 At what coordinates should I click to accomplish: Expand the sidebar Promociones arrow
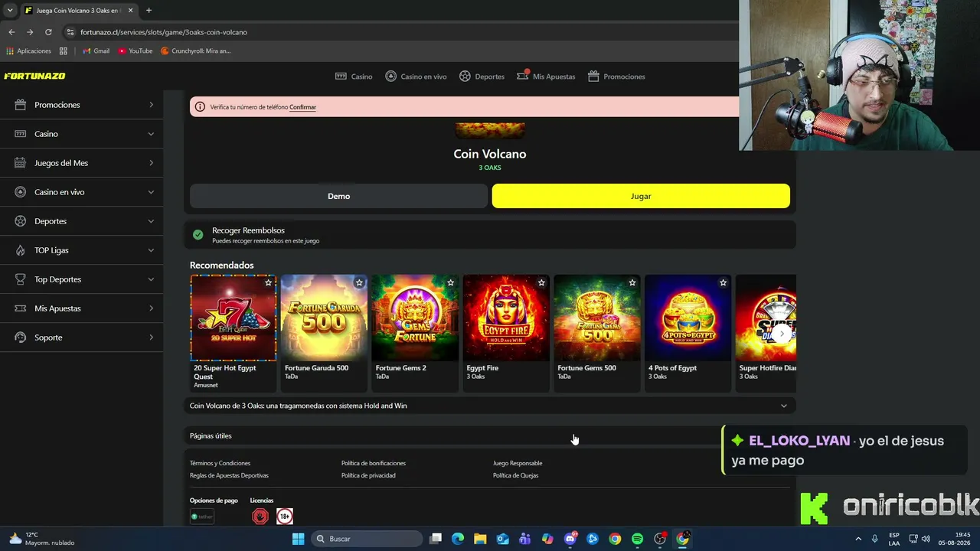pyautogui.click(x=151, y=105)
